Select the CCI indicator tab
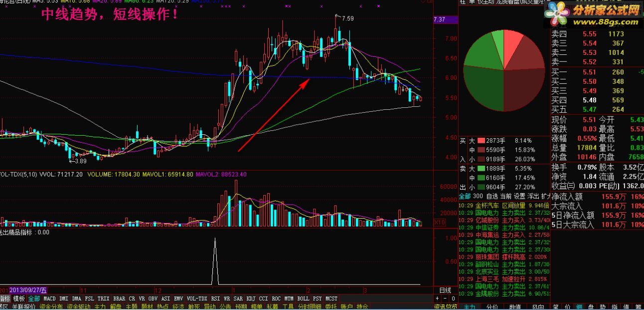The width and height of the screenshot is (644, 310). pyautogui.click(x=264, y=299)
